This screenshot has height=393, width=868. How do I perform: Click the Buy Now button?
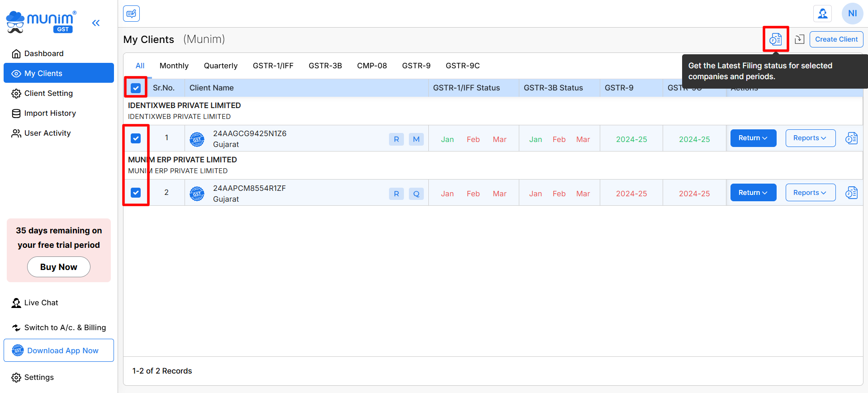coord(59,267)
